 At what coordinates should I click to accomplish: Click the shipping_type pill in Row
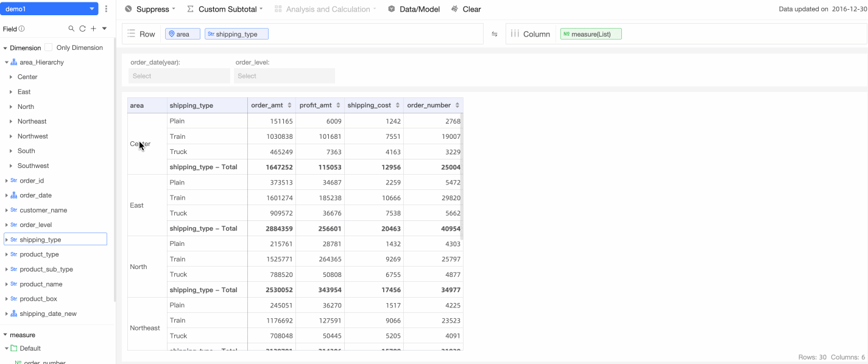coord(236,34)
